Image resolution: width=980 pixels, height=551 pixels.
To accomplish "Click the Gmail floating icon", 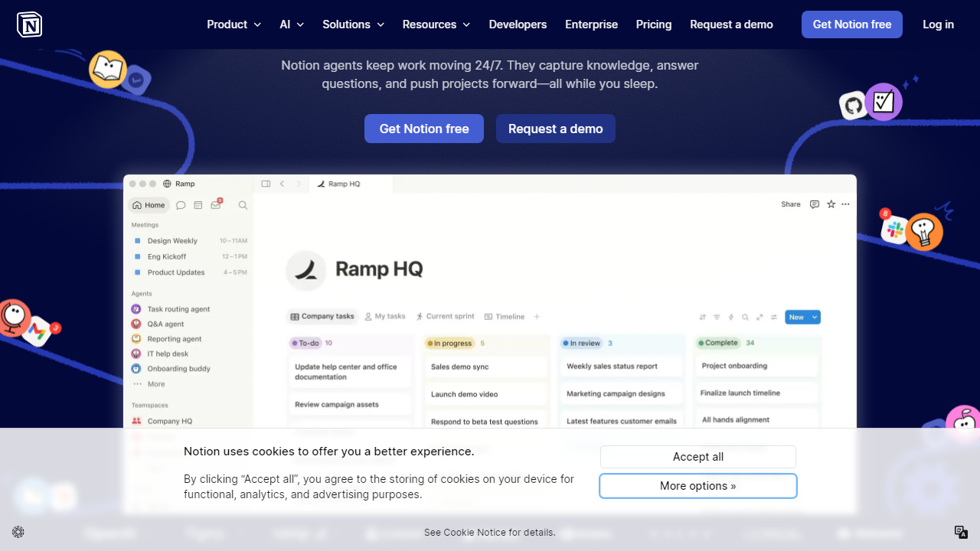I will click(x=35, y=331).
